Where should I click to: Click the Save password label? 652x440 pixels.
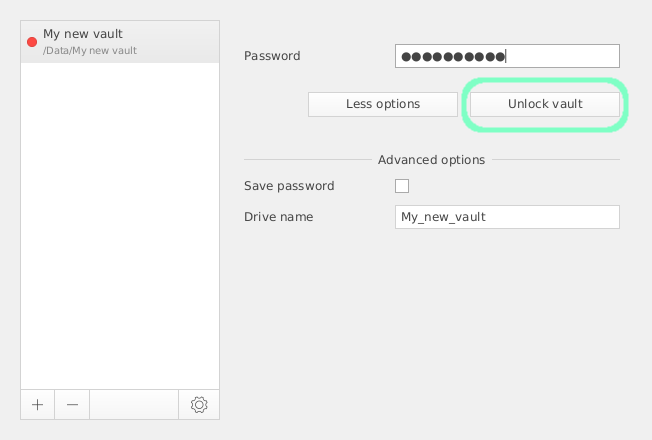click(x=289, y=186)
